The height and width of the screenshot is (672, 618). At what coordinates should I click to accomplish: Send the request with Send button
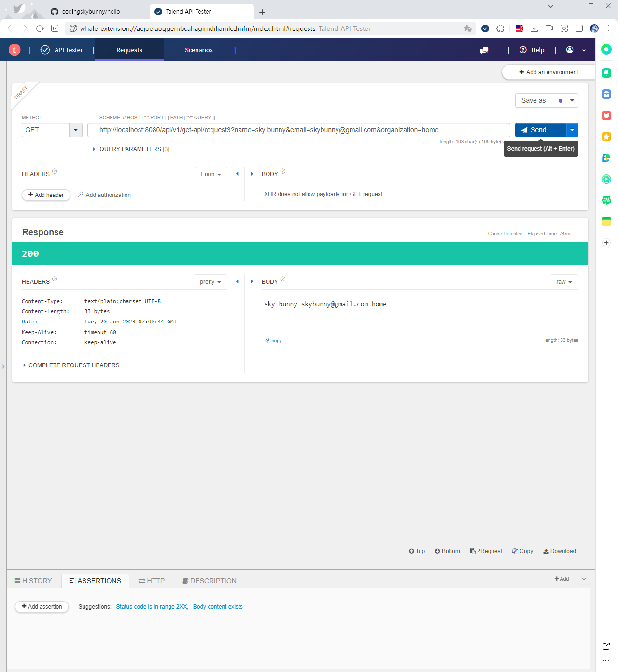[540, 130]
